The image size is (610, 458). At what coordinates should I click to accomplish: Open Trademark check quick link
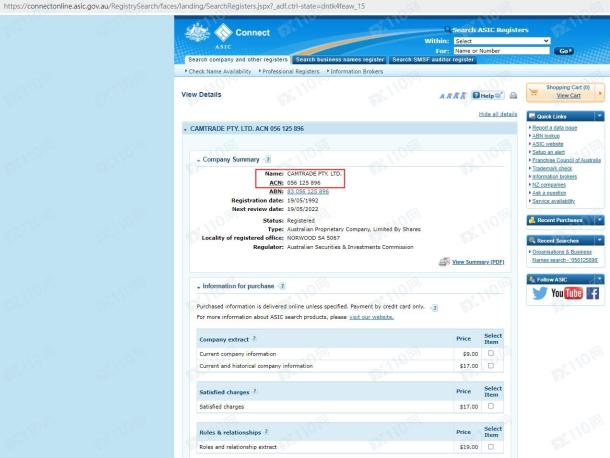(x=552, y=168)
